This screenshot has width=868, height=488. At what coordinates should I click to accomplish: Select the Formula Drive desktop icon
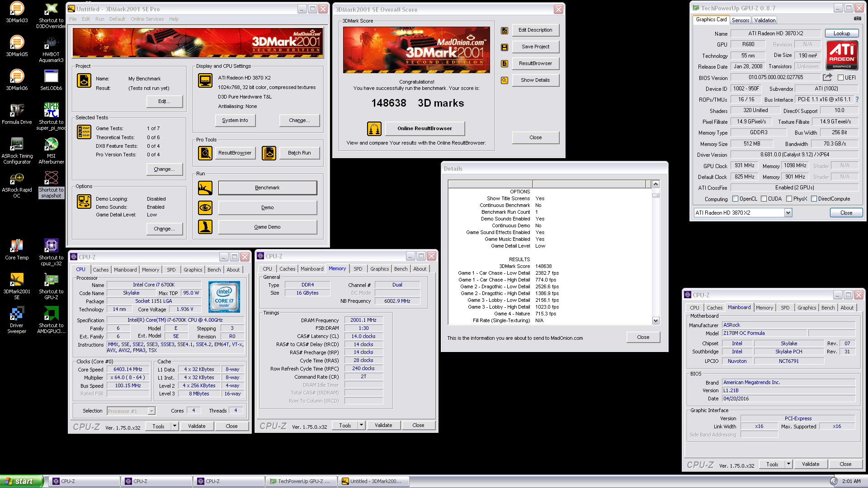tap(17, 114)
